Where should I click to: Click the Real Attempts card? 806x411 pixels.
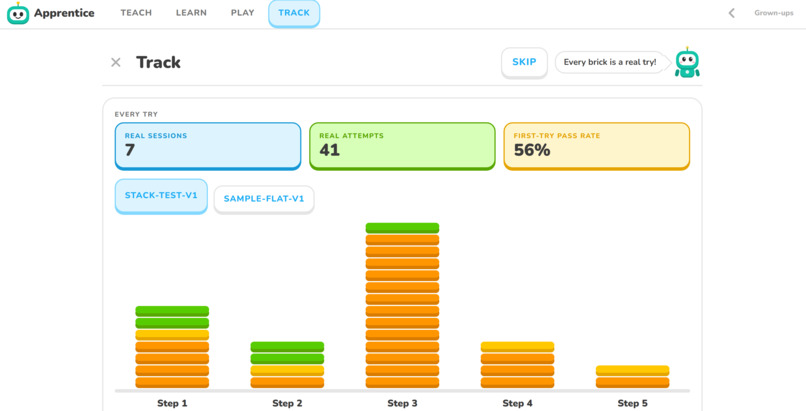tap(402, 146)
